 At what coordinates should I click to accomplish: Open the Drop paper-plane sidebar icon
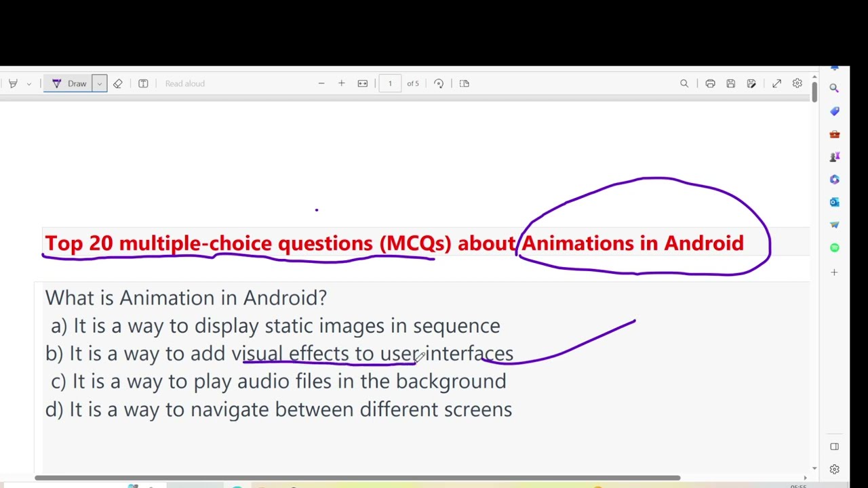(x=835, y=225)
